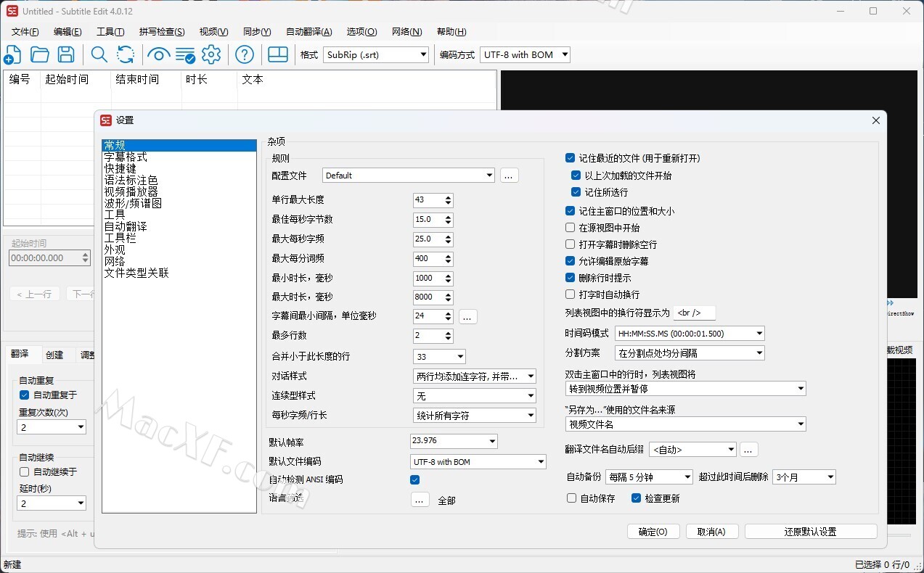Switch to the 创建 tab in main window
Image resolution: width=924 pixels, height=573 pixels.
[54, 355]
